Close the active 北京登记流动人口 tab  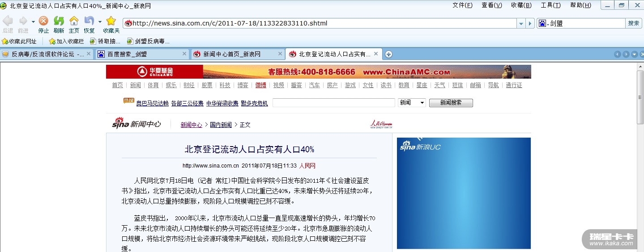pyautogui.click(x=376, y=54)
